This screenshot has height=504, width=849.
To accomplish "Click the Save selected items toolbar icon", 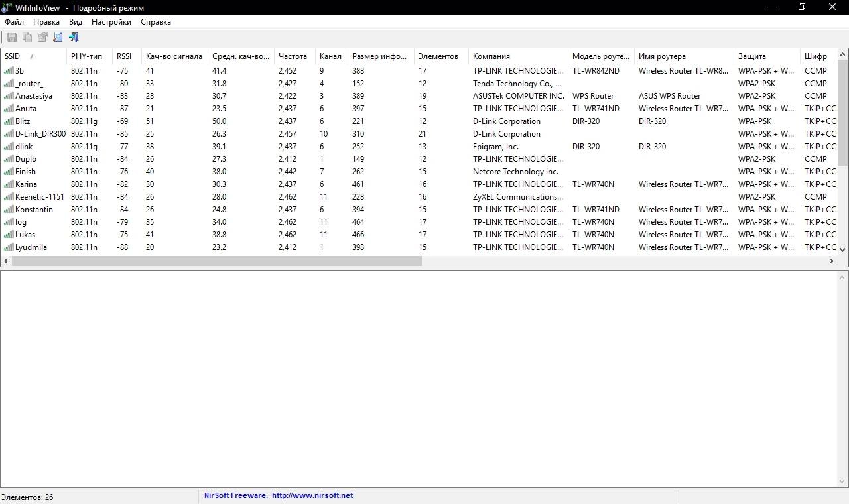I will coord(12,38).
